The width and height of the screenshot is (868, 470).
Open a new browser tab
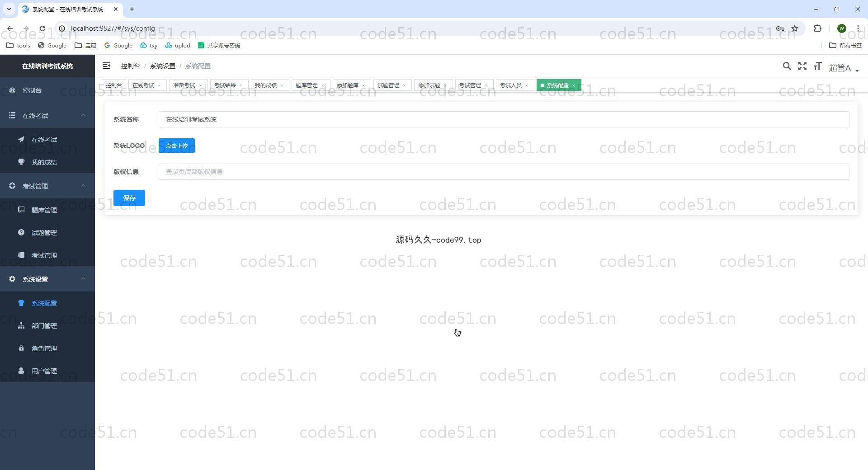[132, 9]
